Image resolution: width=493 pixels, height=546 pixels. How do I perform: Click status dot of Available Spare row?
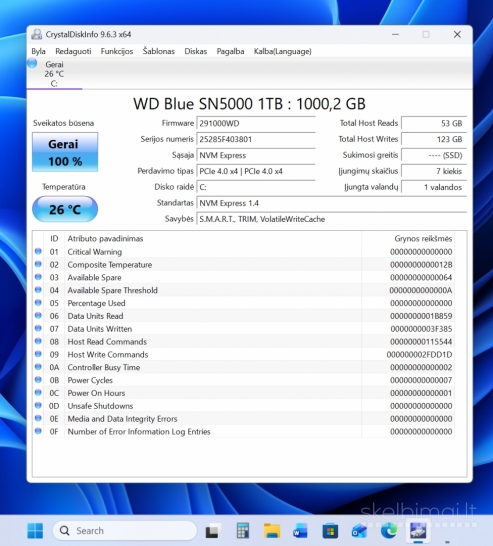38,277
